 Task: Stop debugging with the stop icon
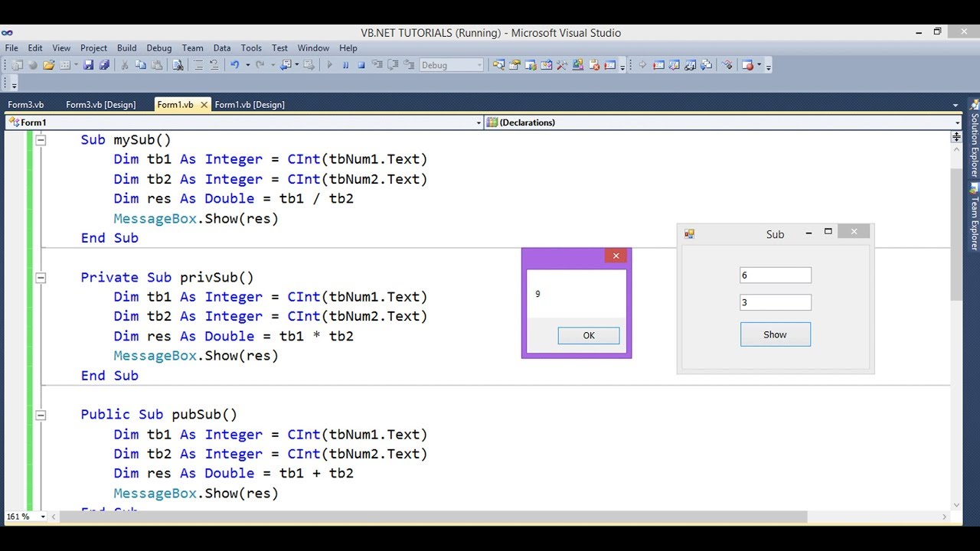click(x=361, y=65)
